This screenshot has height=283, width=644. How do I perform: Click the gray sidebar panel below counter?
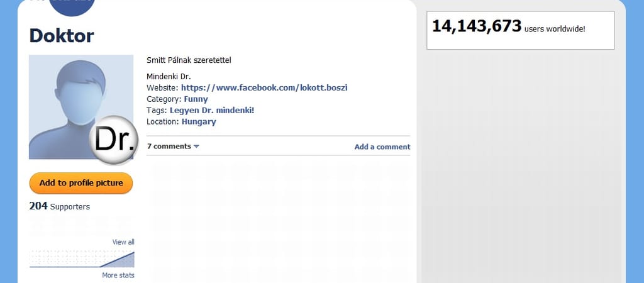519,164
